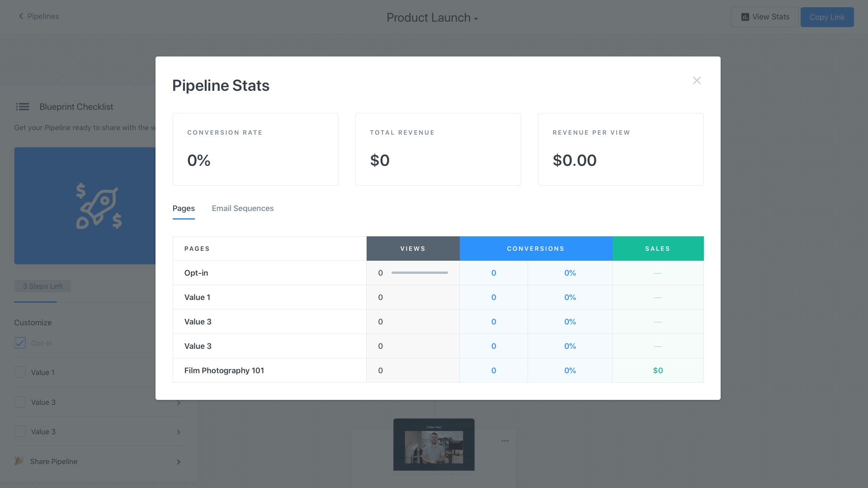The width and height of the screenshot is (868, 488).
Task: Check the Value 1 checkbox
Action: 20,372
